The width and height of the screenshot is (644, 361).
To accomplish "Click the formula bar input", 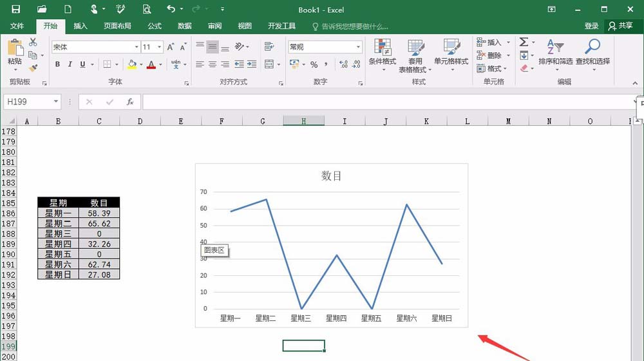I will click(388, 102).
